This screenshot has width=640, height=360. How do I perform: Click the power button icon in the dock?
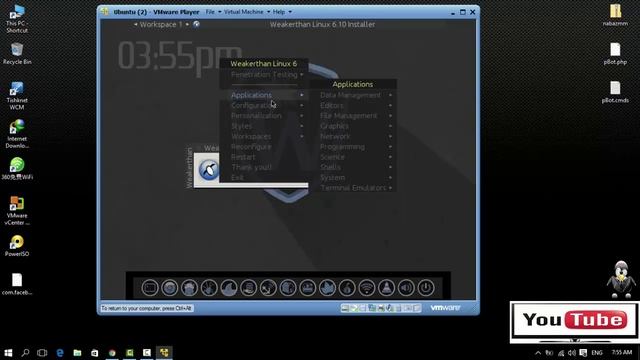coord(425,288)
